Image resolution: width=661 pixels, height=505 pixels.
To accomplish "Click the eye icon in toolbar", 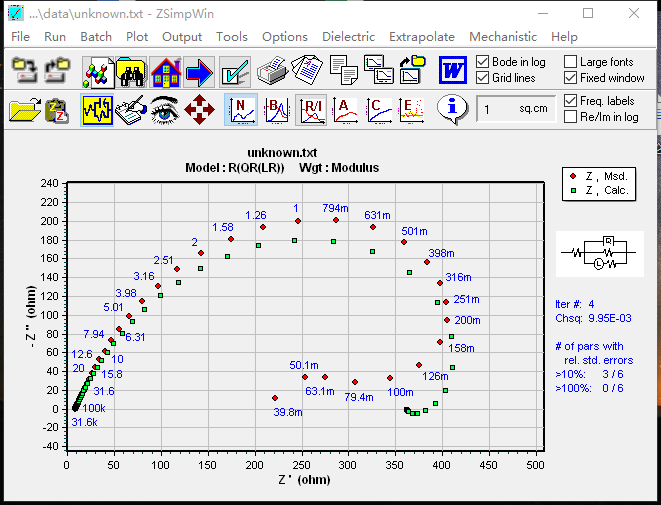I will [165, 109].
